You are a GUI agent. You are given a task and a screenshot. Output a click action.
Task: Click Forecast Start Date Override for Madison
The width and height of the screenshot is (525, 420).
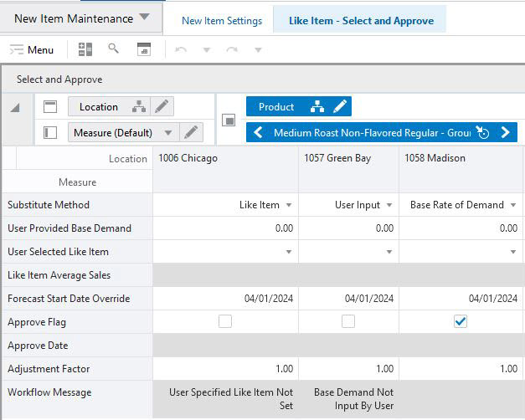pos(461,299)
